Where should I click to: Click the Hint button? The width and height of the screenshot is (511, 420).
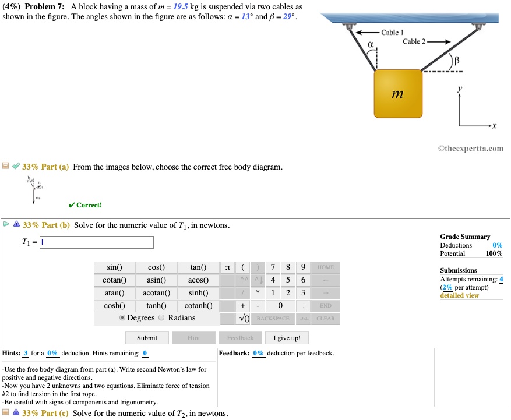pyautogui.click(x=193, y=338)
